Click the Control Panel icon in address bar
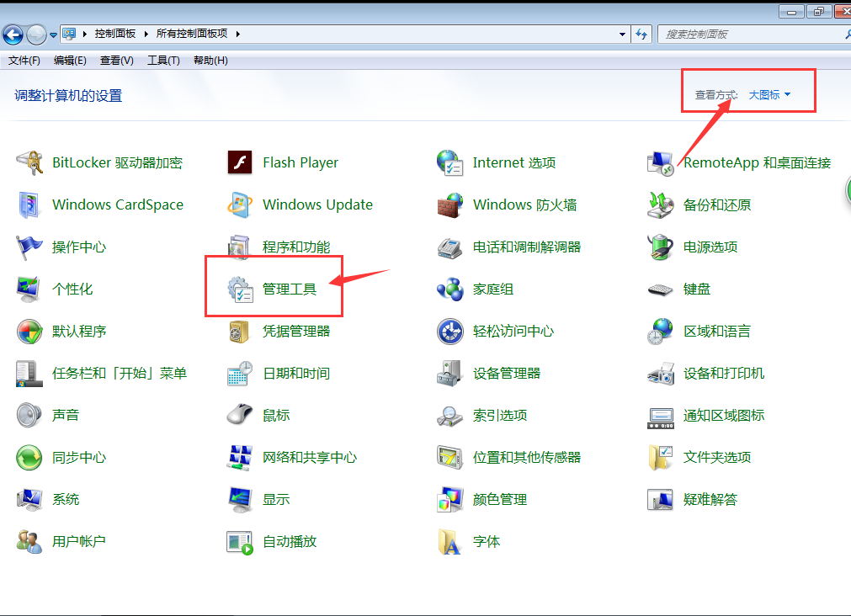Image resolution: width=851 pixels, height=616 pixels. (x=69, y=34)
